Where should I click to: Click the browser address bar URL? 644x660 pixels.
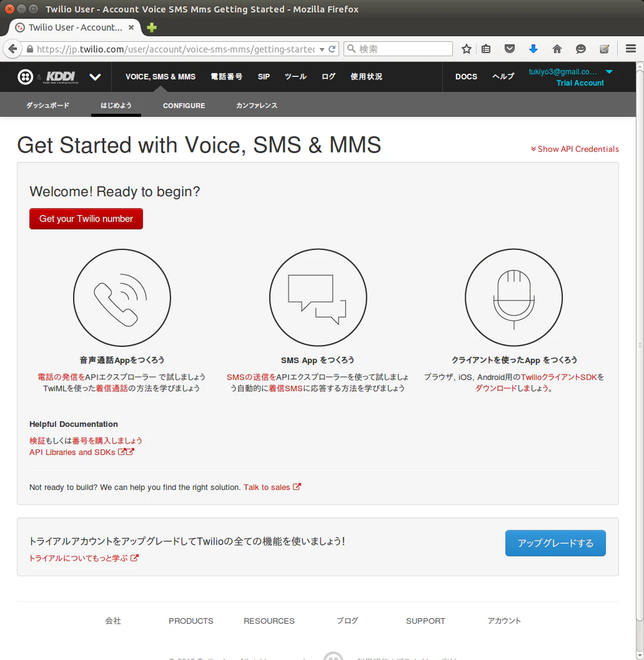click(176, 49)
